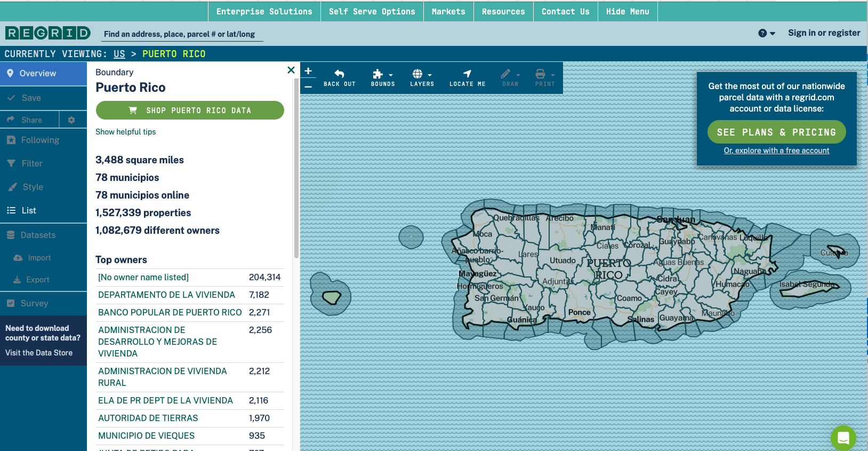This screenshot has height=451, width=868.
Task: Open share settings gear icon
Action: [72, 120]
